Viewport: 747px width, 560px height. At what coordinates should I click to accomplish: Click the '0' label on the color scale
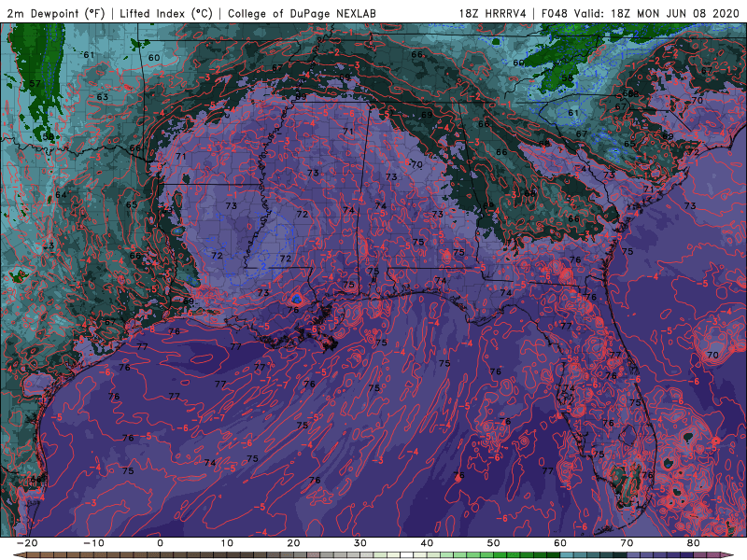click(160, 543)
